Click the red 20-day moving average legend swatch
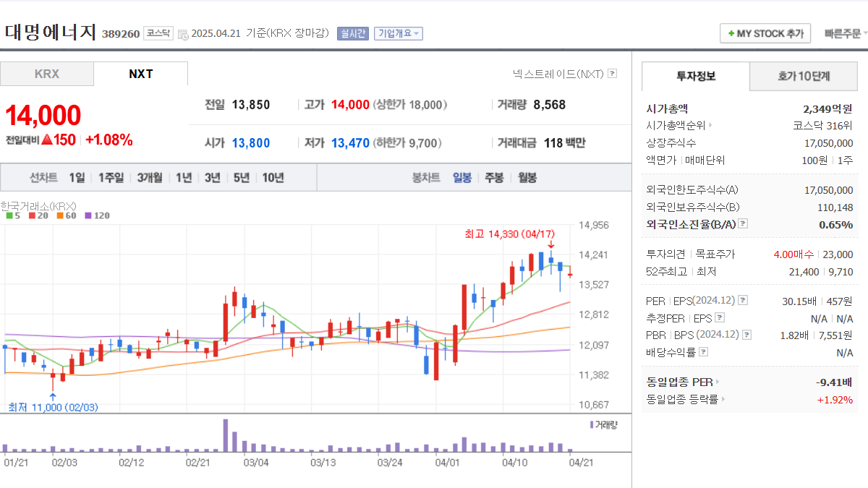The height and width of the screenshot is (488, 868). tap(32, 215)
